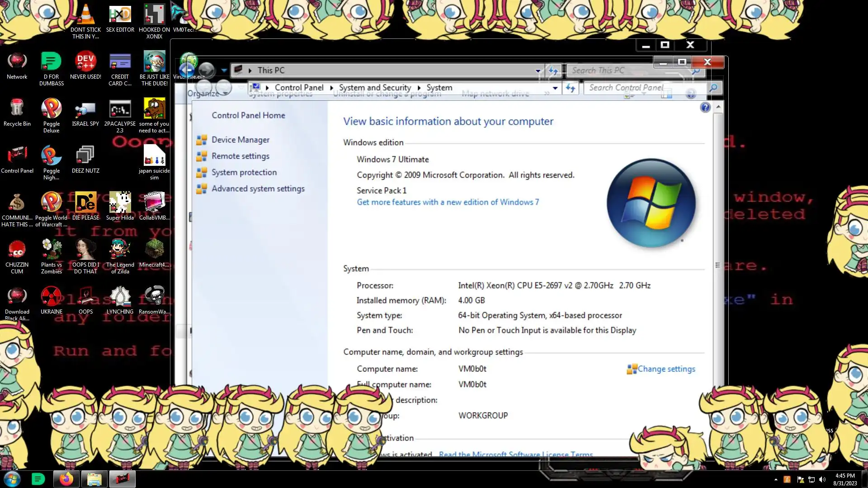Click Change settings for computer name
The image size is (868, 488).
tap(666, 369)
